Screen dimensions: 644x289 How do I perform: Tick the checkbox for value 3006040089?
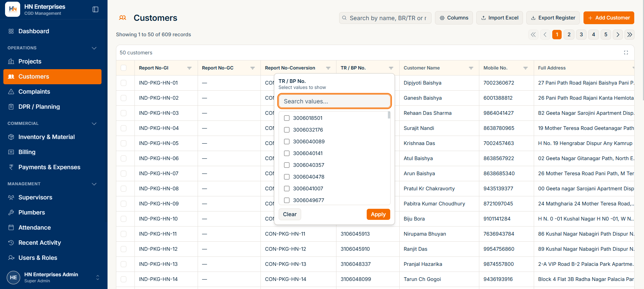click(287, 142)
